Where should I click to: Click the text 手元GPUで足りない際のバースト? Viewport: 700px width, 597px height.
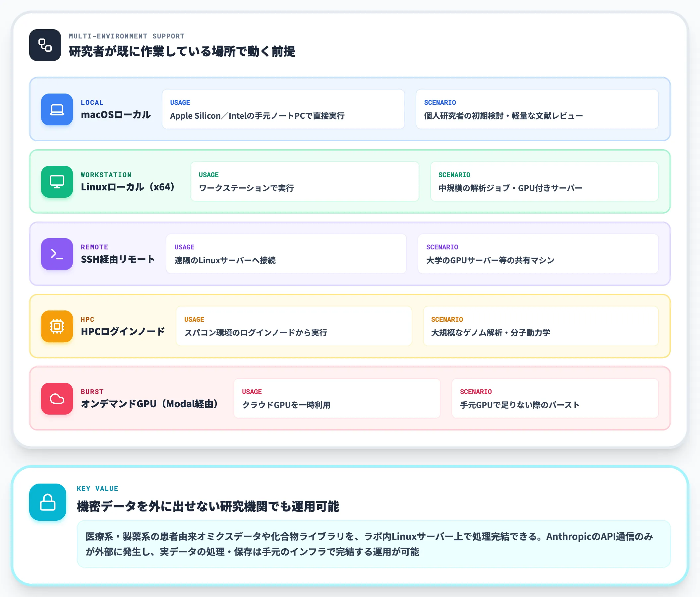point(520,405)
